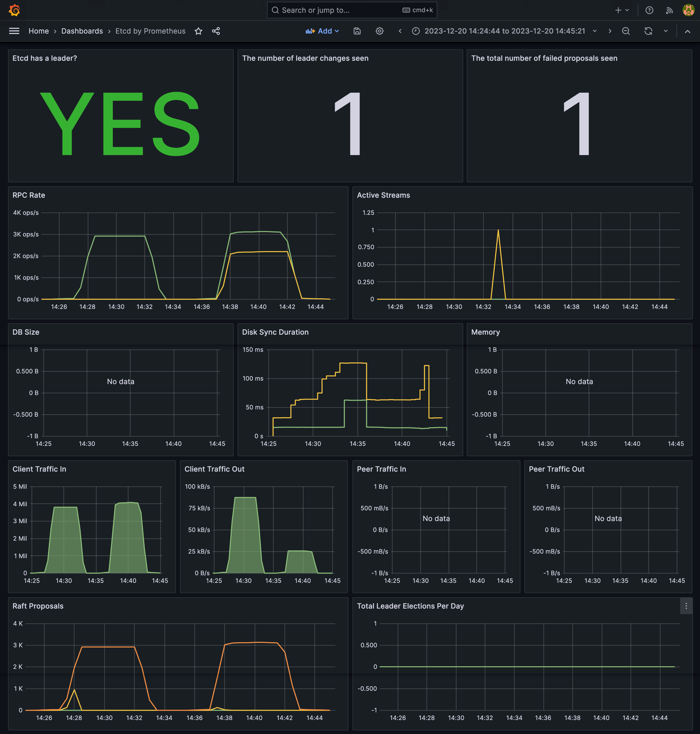Open the create new dropdown plus icon
Image resolution: width=700 pixels, height=734 pixels.
tap(621, 10)
